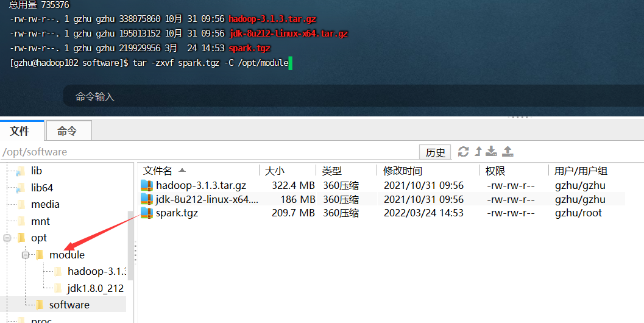Select the proc folder label in tree
The width and height of the screenshot is (644, 323).
(41, 320)
